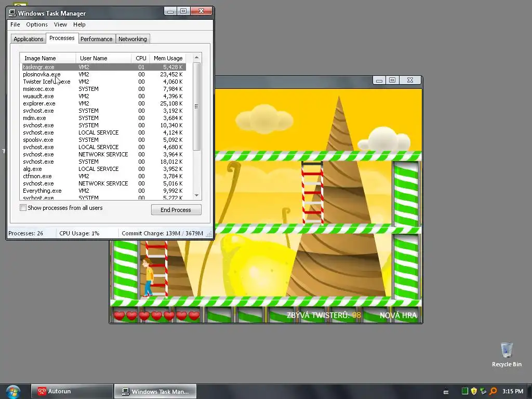Image resolution: width=532 pixels, height=399 pixels.
Task: Click the system clock showing 3:15 PM
Action: (513, 391)
